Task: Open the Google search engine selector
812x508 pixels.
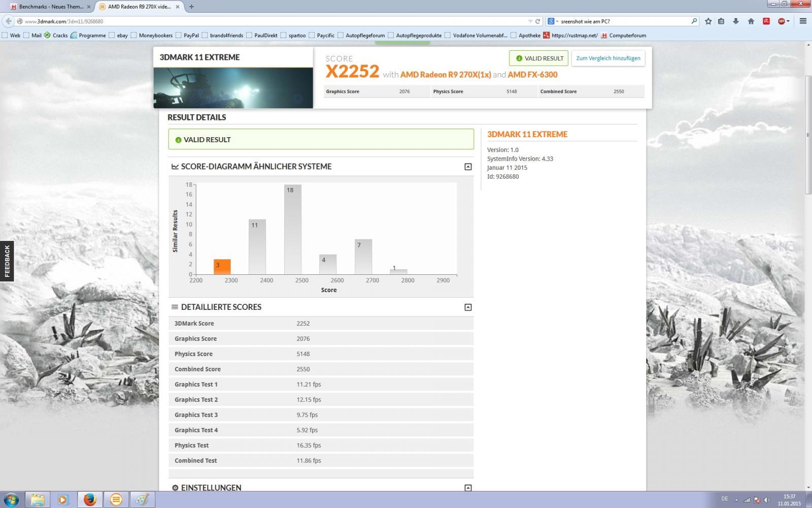Action: coord(553,21)
